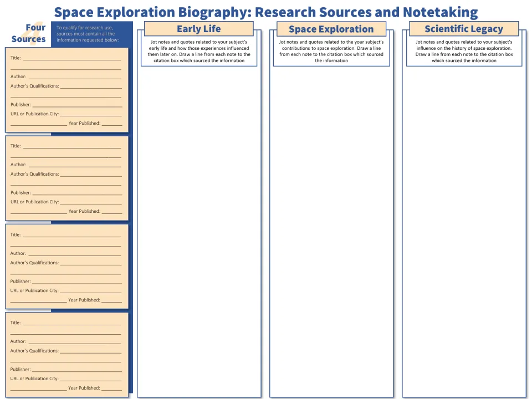Click Year Published blank in first source box

(112, 123)
